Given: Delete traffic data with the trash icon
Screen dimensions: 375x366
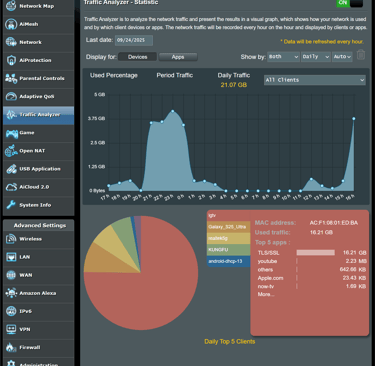Looking at the screenshot, I should 361,55.
